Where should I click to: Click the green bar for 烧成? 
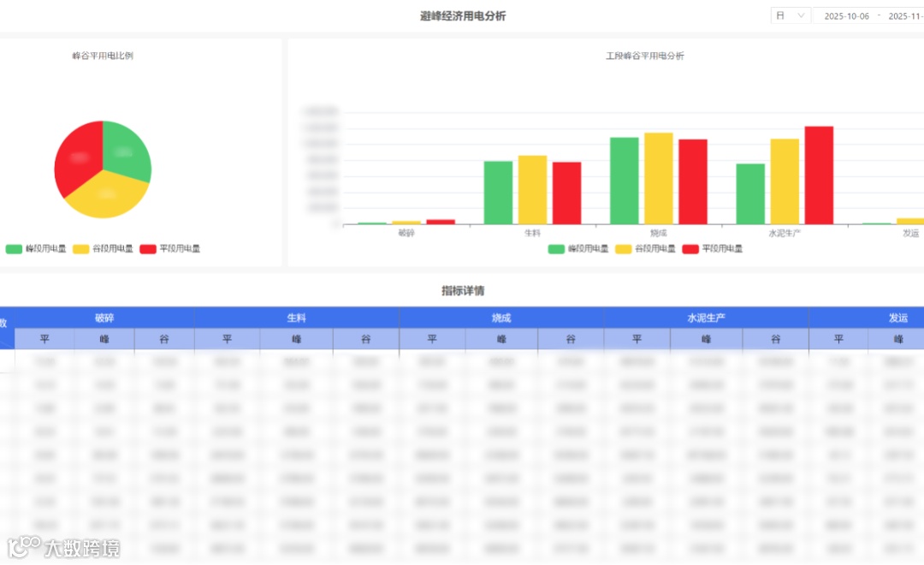click(624, 181)
